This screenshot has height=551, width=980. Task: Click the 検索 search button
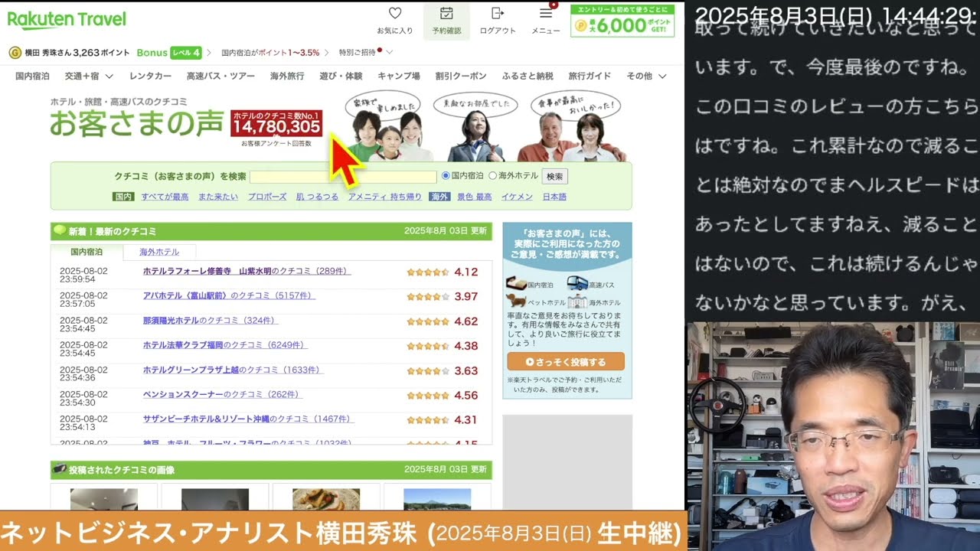(555, 176)
